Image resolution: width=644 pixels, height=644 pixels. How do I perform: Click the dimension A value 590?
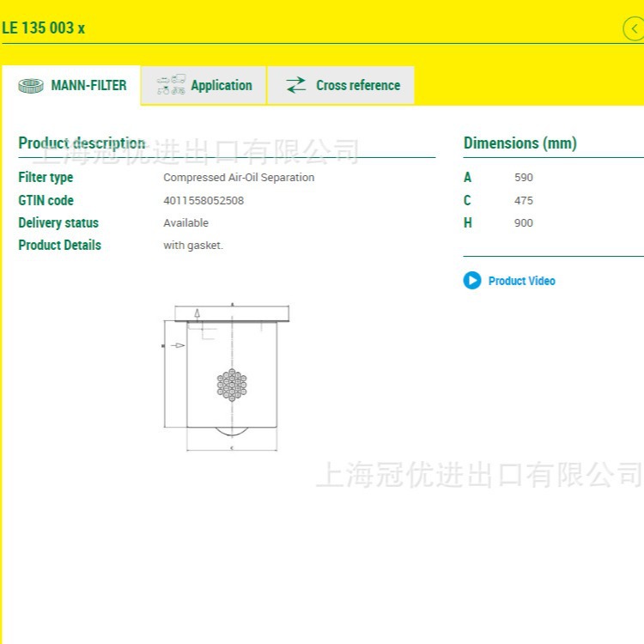[x=524, y=178]
